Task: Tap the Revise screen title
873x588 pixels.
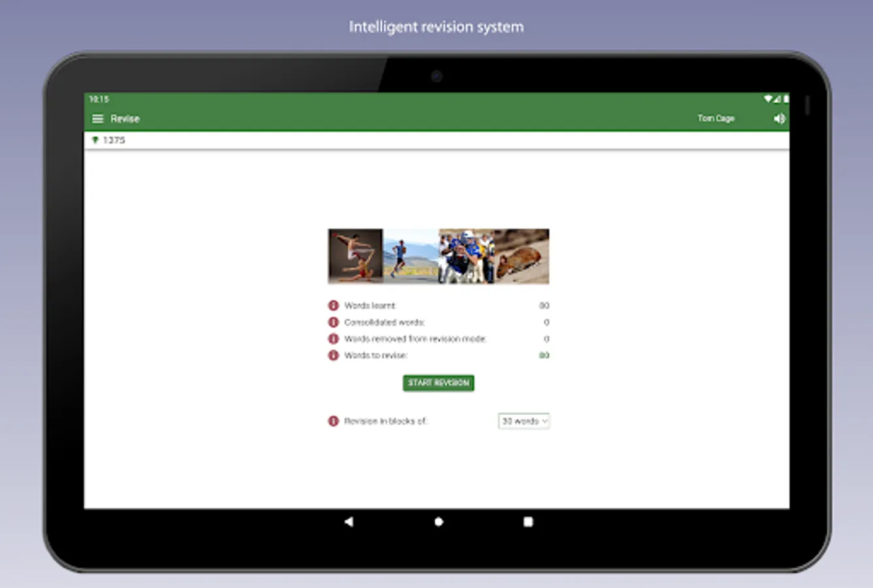Action: [125, 119]
